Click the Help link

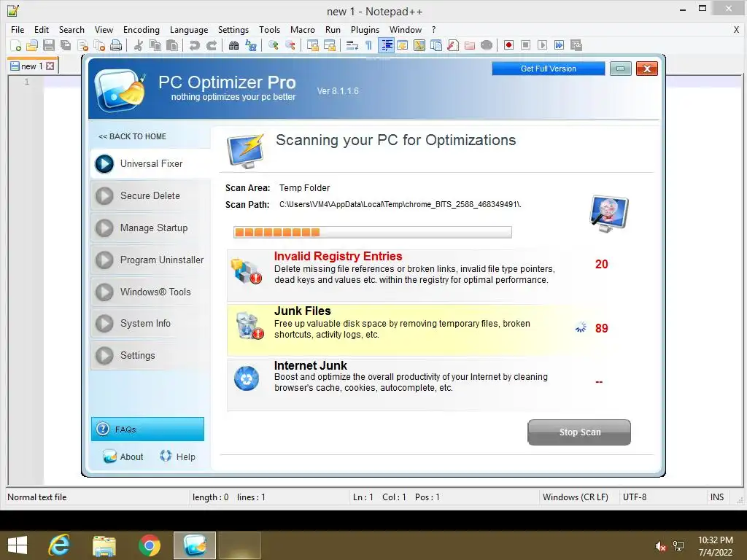tap(178, 456)
